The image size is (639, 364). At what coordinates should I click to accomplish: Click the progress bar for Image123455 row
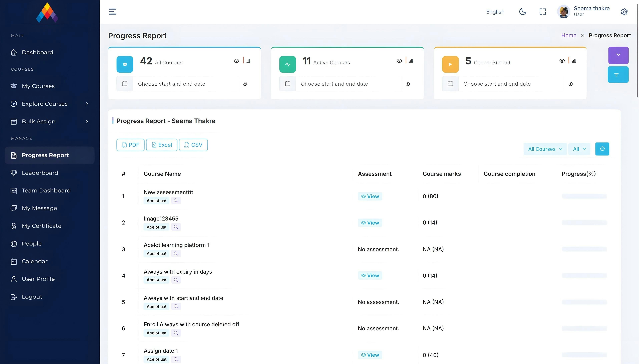coord(584,222)
